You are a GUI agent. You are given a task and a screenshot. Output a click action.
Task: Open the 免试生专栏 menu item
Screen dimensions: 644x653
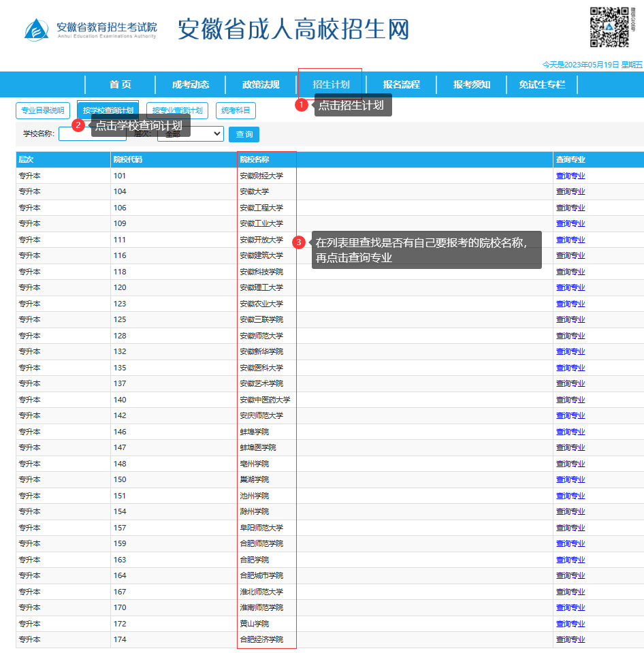[542, 84]
